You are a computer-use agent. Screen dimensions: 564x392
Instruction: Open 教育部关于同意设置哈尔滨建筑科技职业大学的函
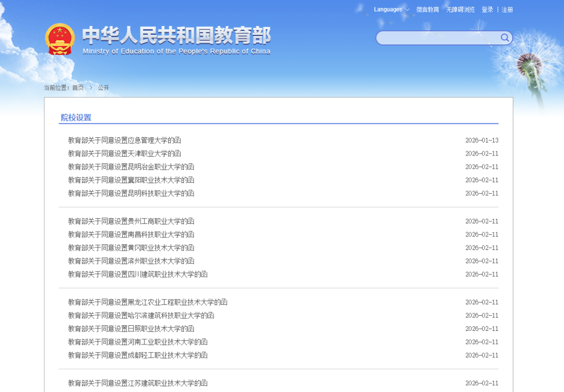point(141,315)
